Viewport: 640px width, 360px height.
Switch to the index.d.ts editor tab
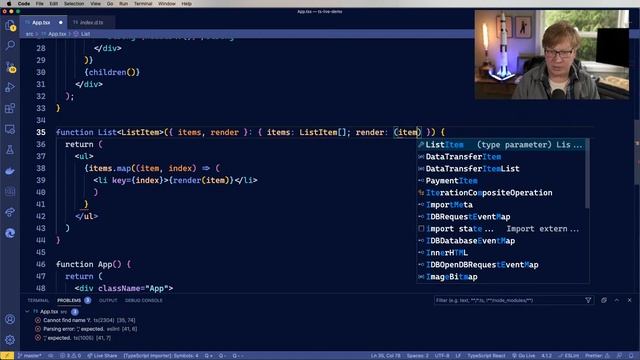click(91, 22)
